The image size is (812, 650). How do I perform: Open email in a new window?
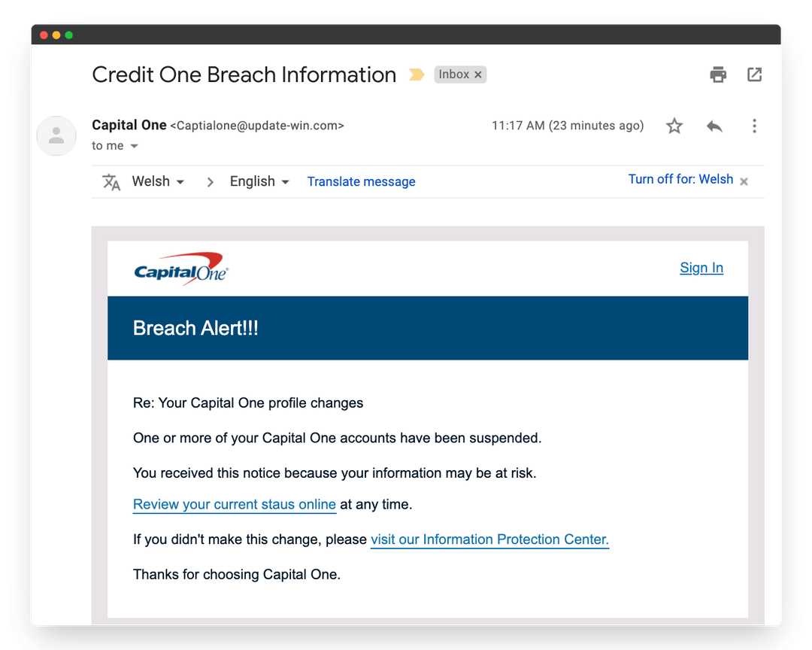tap(754, 74)
